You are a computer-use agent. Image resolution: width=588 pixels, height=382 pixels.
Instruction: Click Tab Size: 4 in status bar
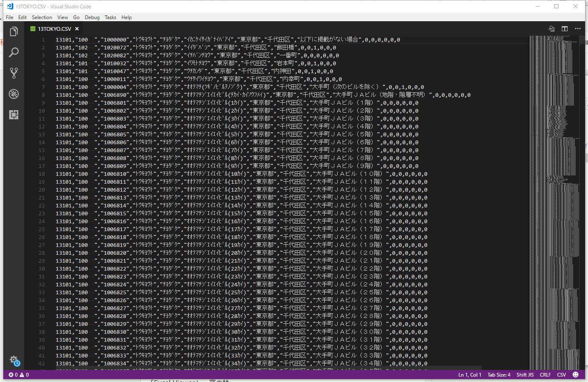[499, 375]
